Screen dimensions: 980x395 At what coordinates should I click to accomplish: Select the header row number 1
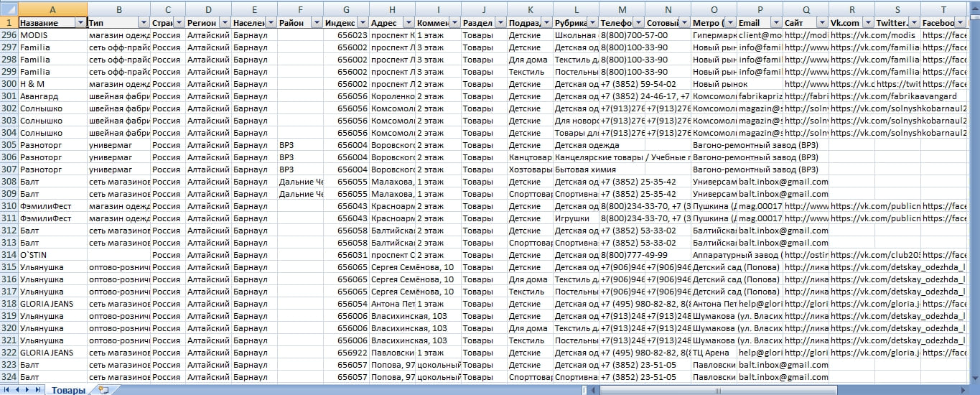pyautogui.click(x=9, y=23)
